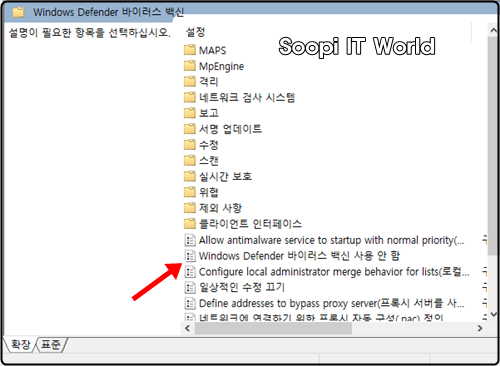Select the 'MAPS' label text
The height and width of the screenshot is (366, 500).
coord(212,50)
